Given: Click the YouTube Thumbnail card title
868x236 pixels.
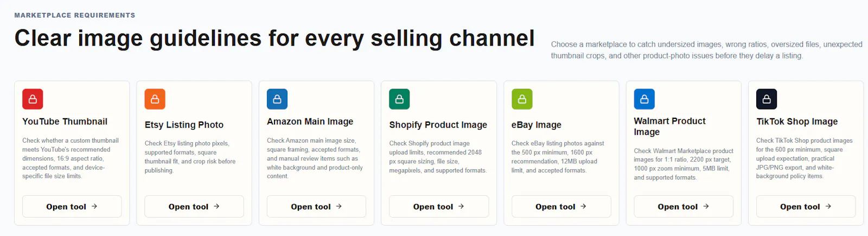Looking at the screenshot, I should coord(65,122).
